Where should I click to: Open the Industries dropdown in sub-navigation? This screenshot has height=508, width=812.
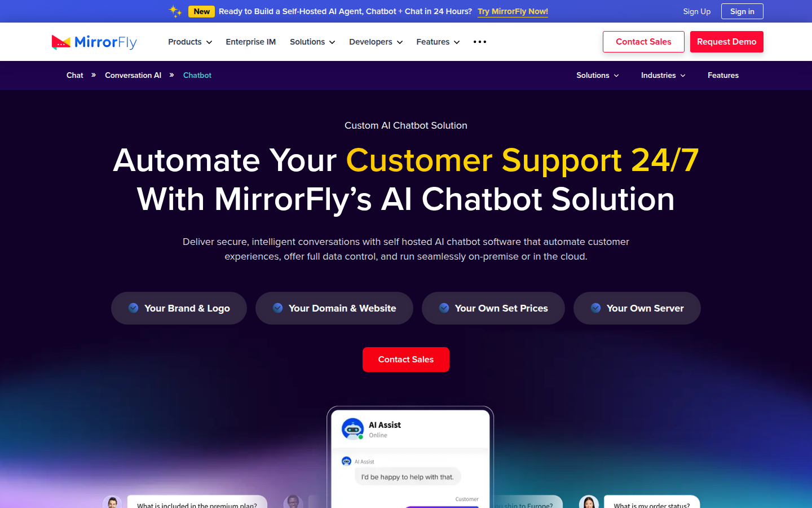[663, 75]
